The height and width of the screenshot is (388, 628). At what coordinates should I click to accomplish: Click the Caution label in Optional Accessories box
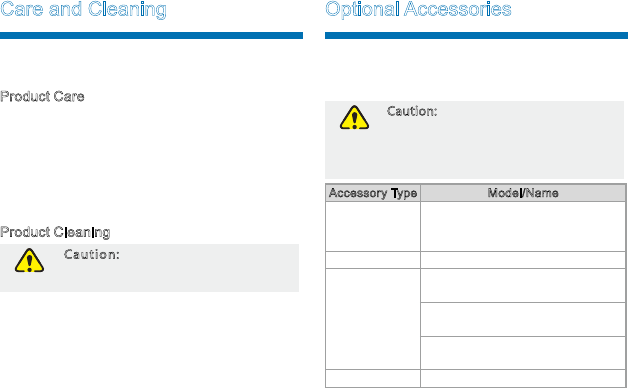(412, 111)
